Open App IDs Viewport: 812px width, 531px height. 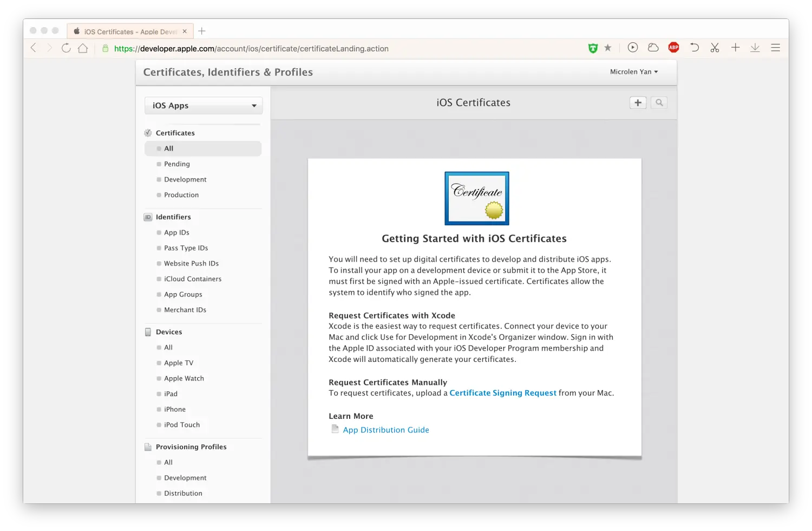tap(176, 232)
